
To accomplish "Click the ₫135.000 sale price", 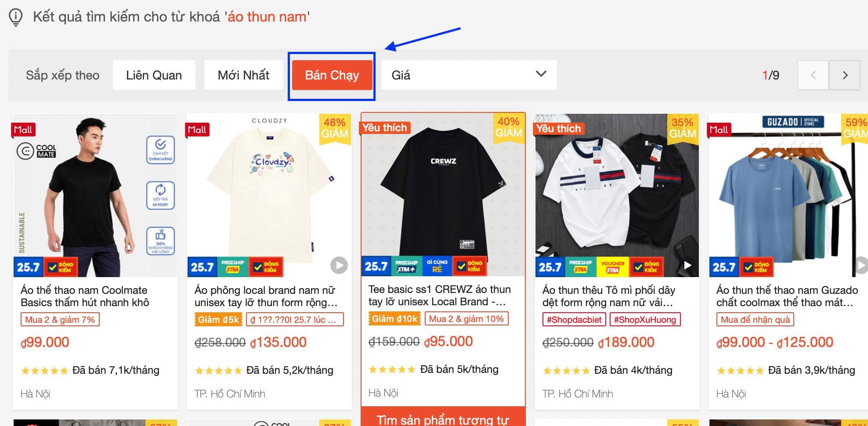I will pos(278,342).
